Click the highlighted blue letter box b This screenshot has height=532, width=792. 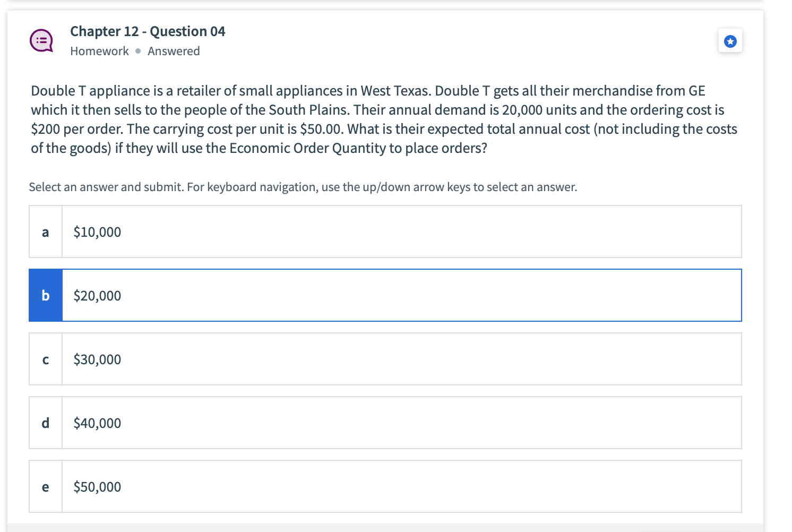tap(45, 295)
